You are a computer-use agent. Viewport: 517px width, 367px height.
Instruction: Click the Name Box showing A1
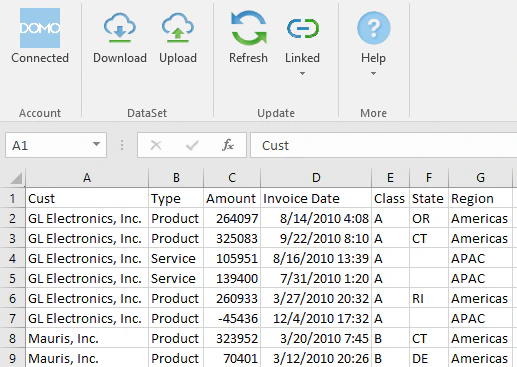(56, 145)
